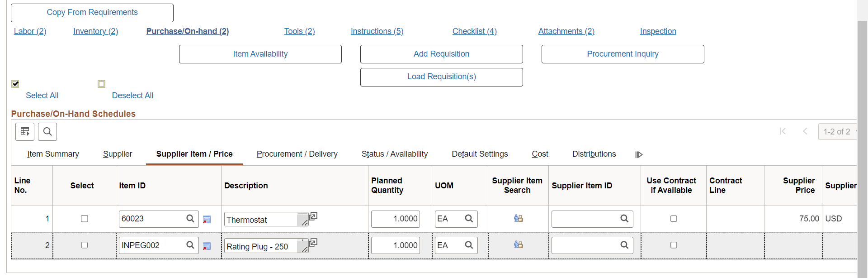Screen dimensions: 868x278
Task: Open Supplier Item Search for Thermostat row
Action: tap(518, 219)
